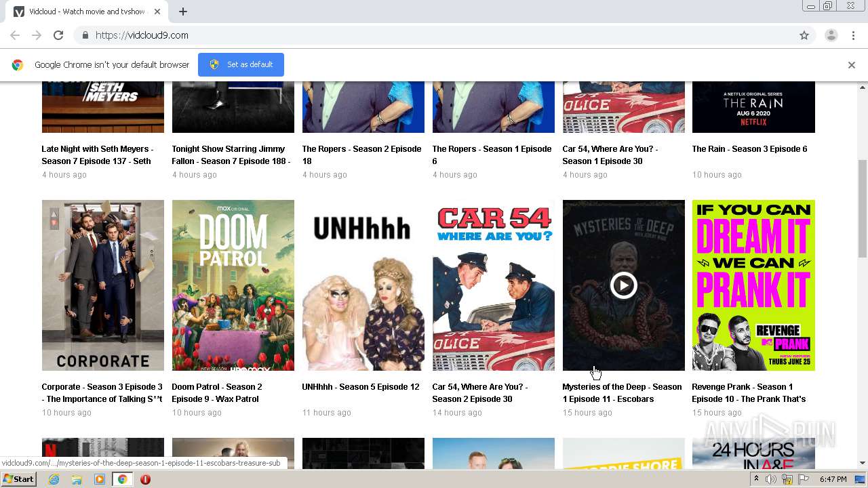Screen dimensions: 868x488
Task: Click the scrollbar up arrow
Action: click(863, 87)
